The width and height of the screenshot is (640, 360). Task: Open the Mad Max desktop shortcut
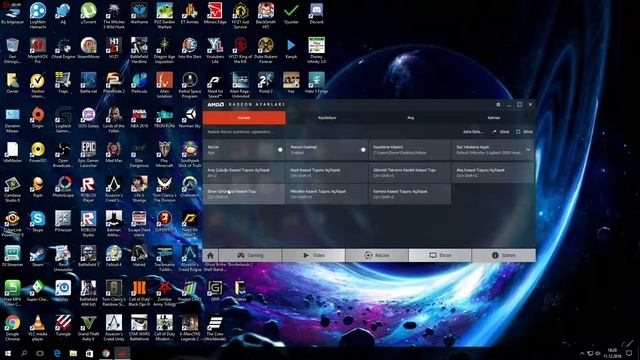pos(114,152)
